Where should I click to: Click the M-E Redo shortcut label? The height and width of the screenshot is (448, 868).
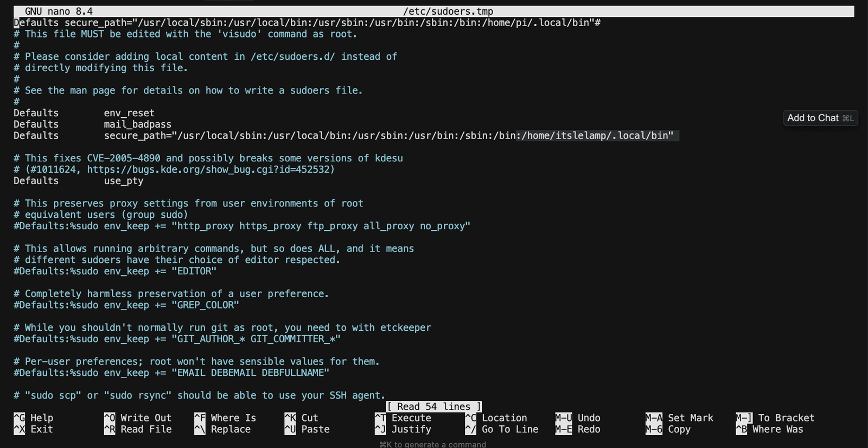point(578,429)
